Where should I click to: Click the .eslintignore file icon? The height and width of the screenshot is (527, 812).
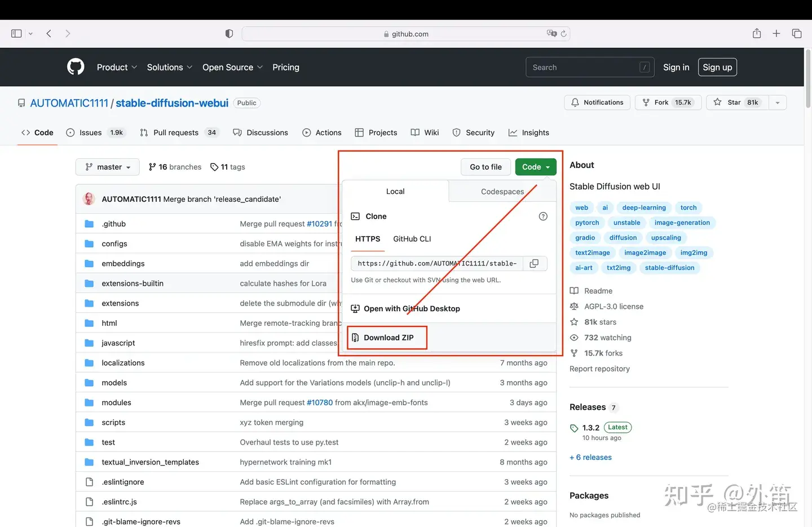click(89, 482)
